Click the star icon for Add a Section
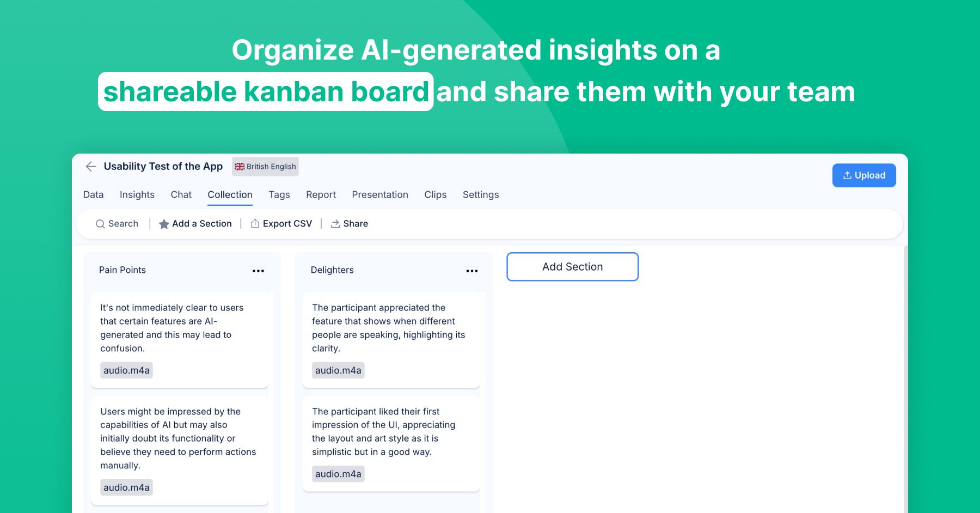 164,224
